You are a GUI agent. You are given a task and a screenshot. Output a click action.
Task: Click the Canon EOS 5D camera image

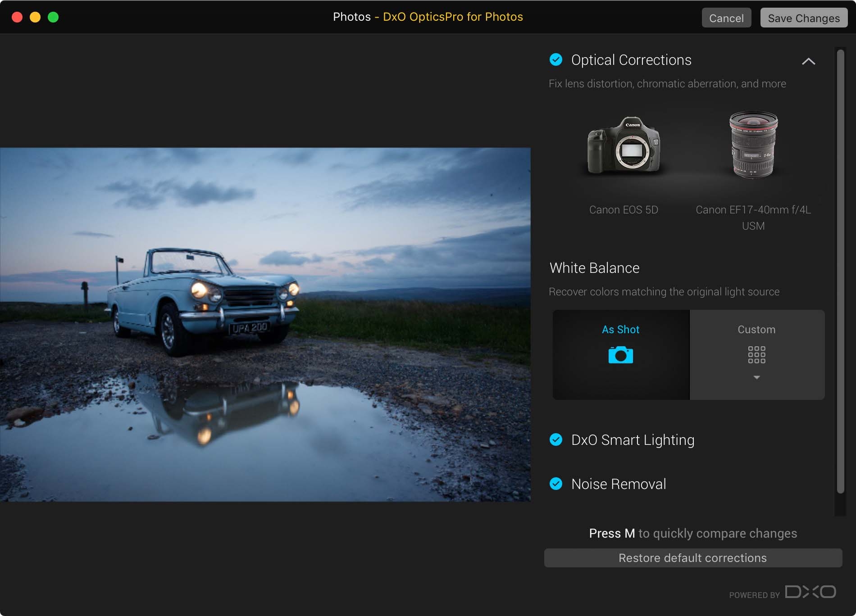point(624,145)
